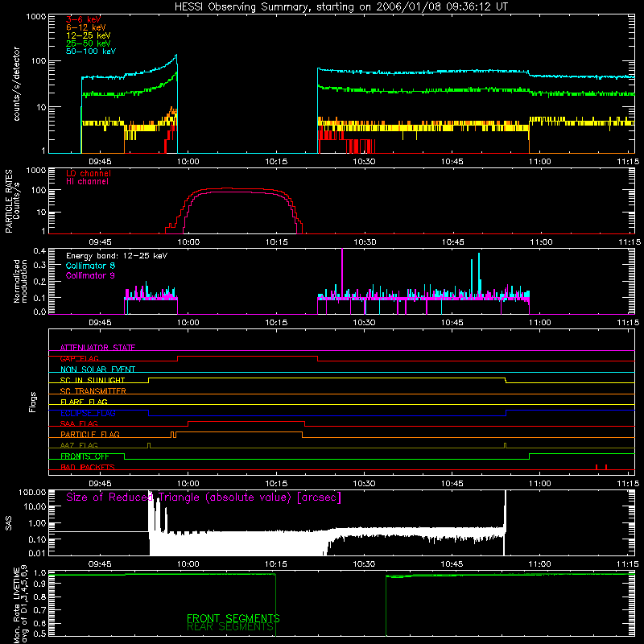The height and width of the screenshot is (644, 644).
Task: Select the 25-50 keV legend label
Action: click(x=88, y=43)
